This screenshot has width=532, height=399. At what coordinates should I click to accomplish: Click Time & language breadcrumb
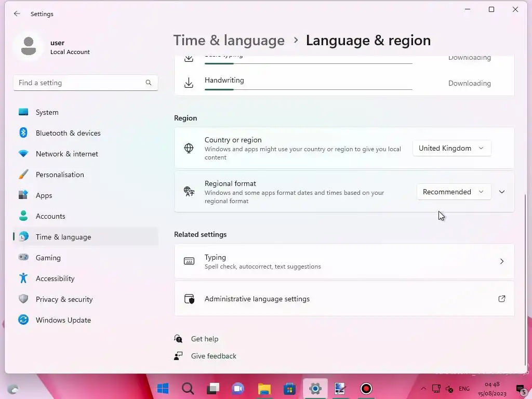coord(229,41)
